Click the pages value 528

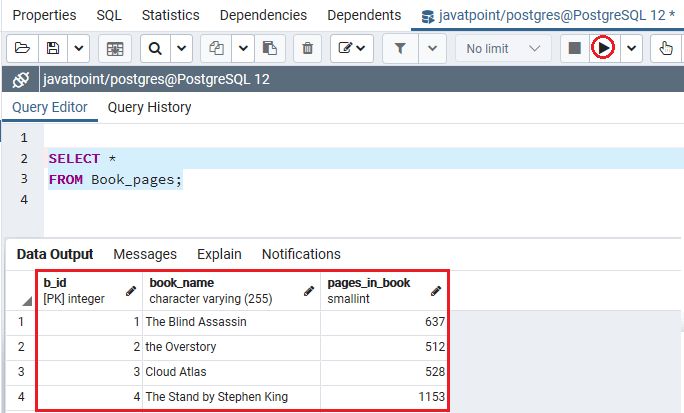(x=384, y=372)
